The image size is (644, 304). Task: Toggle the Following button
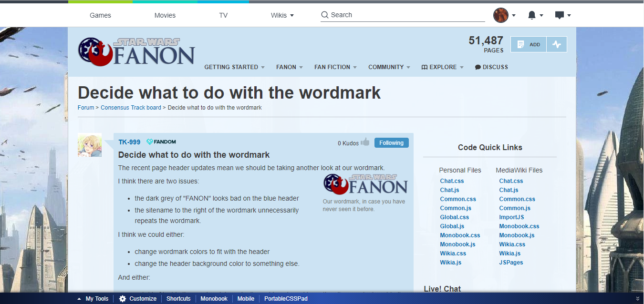(392, 142)
